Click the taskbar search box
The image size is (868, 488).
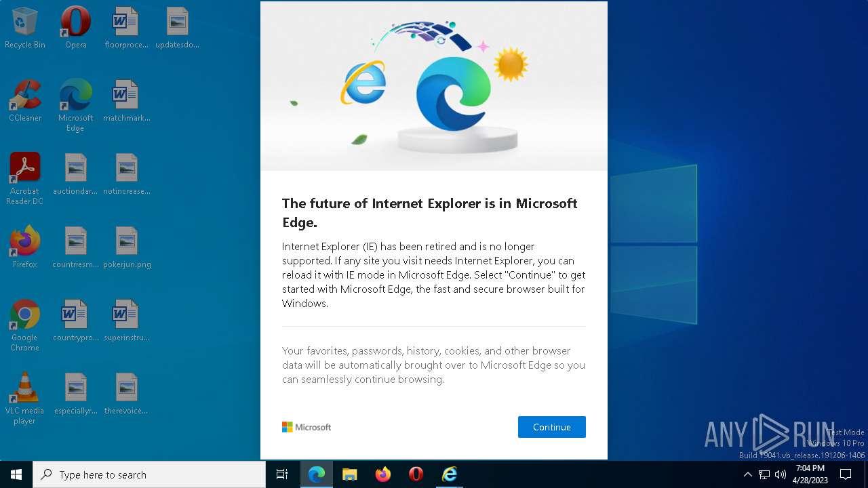coord(149,474)
